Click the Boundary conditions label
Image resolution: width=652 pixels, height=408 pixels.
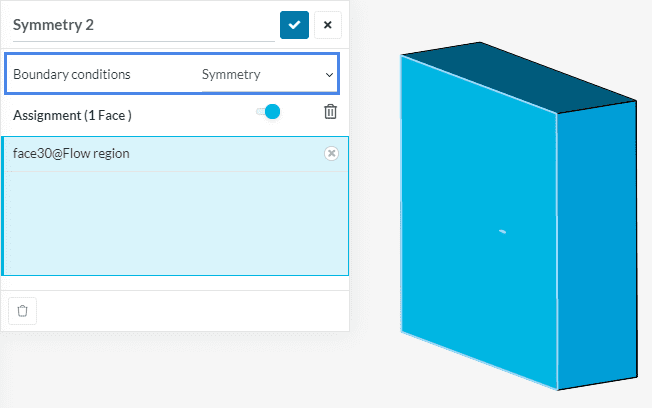pyautogui.click(x=72, y=74)
